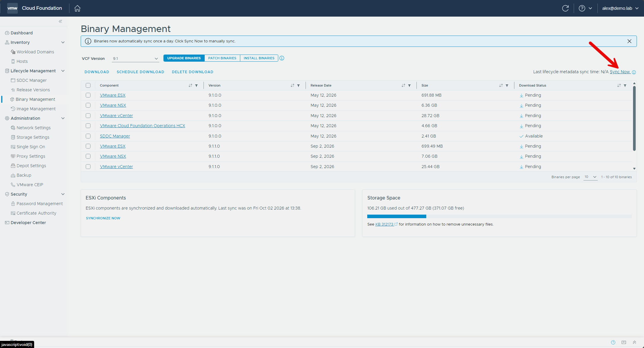Filter the Component column
644x348 pixels.
click(196, 86)
